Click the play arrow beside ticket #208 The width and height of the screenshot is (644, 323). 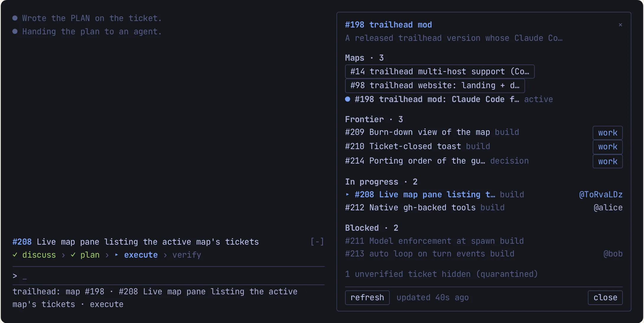tap(347, 194)
